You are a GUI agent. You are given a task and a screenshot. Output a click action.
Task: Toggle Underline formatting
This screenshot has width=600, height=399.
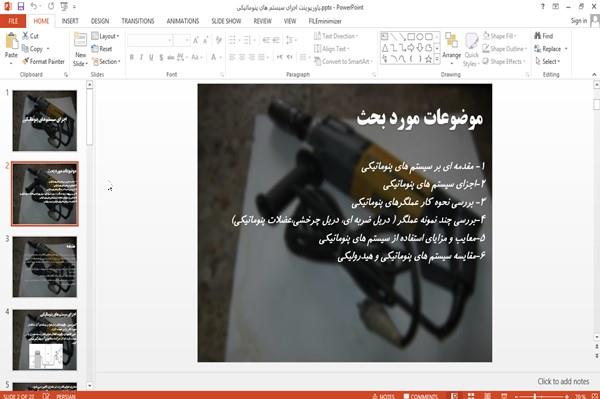coord(151,57)
